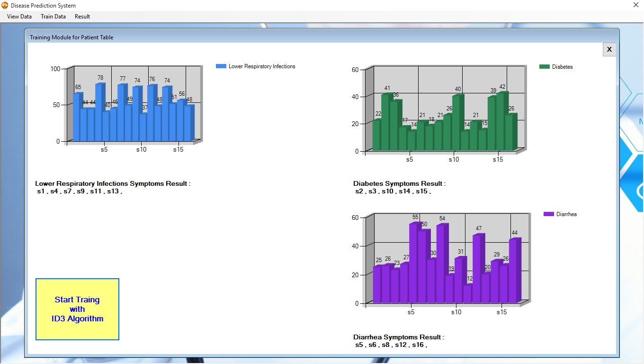Click the Lower Respiratory Infections Symptoms Result heading
This screenshot has height=364, width=644.
pos(113,183)
